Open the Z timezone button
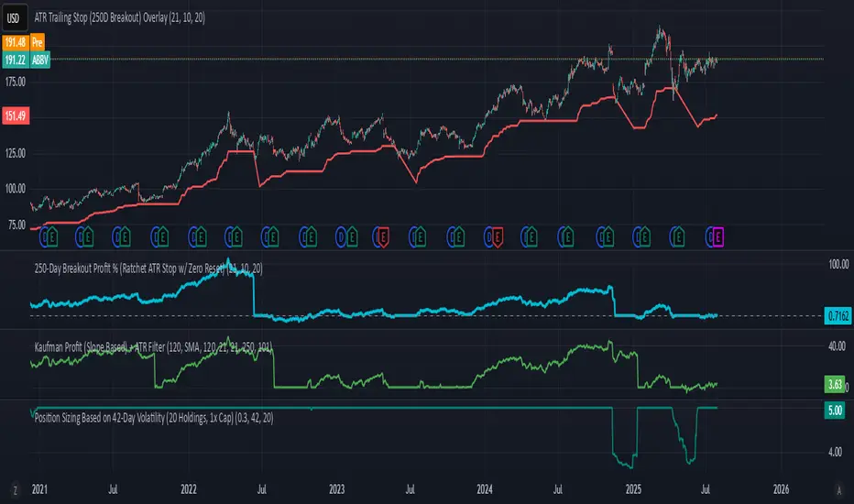Image resolution: width=854 pixels, height=504 pixels. (15, 490)
